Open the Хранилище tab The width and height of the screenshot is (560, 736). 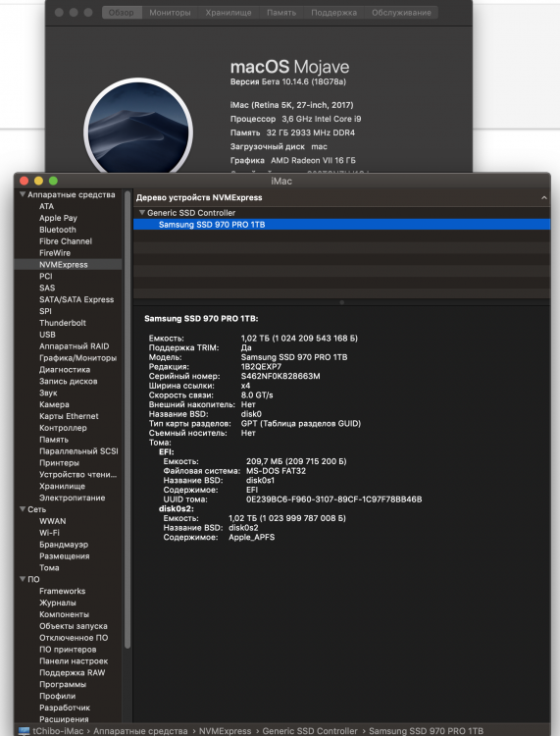(x=228, y=13)
